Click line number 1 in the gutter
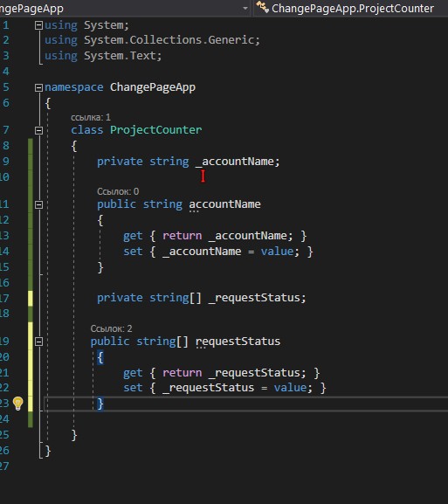Image resolution: width=448 pixels, height=504 pixels. click(6, 25)
